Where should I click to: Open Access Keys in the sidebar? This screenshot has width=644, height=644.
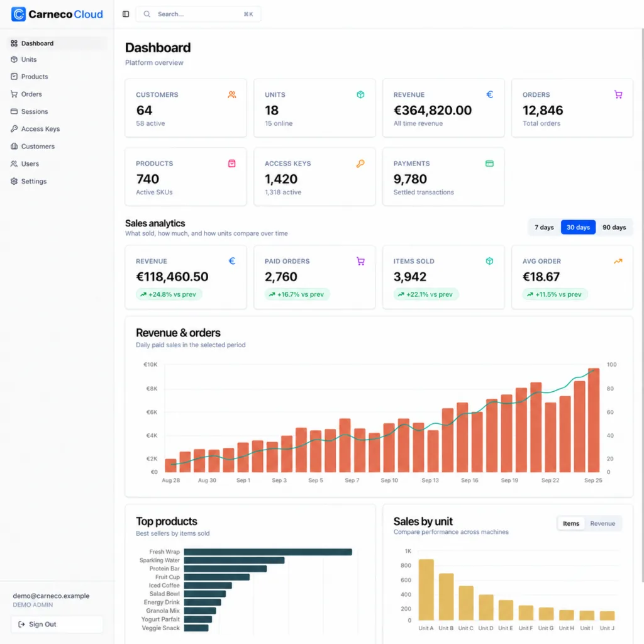pos(57,128)
